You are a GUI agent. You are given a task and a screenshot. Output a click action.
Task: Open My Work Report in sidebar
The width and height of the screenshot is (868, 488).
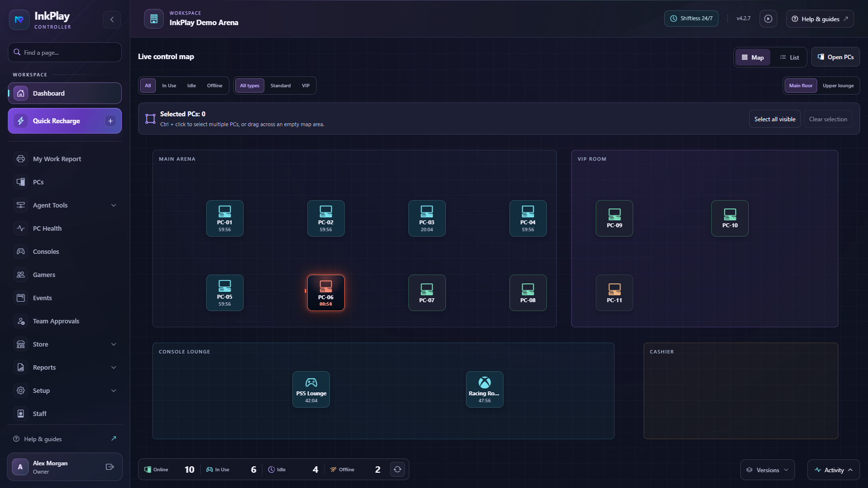click(x=65, y=159)
